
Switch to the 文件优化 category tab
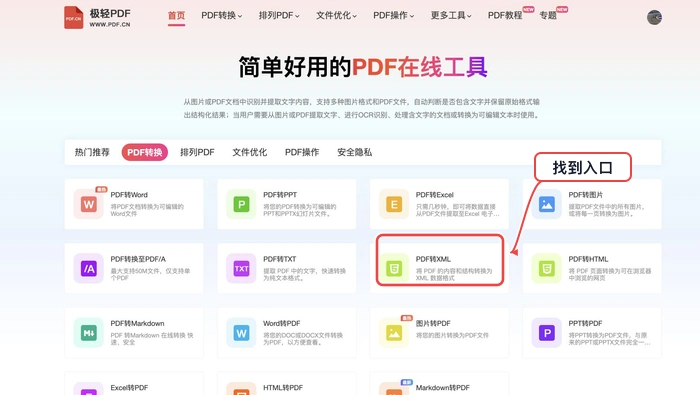point(250,152)
